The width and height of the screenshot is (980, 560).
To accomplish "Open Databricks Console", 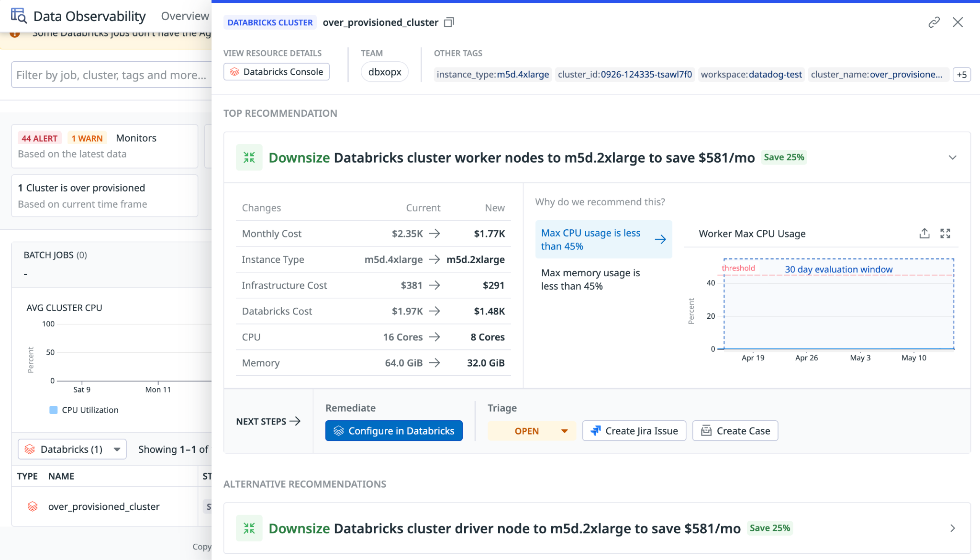I will tap(277, 72).
